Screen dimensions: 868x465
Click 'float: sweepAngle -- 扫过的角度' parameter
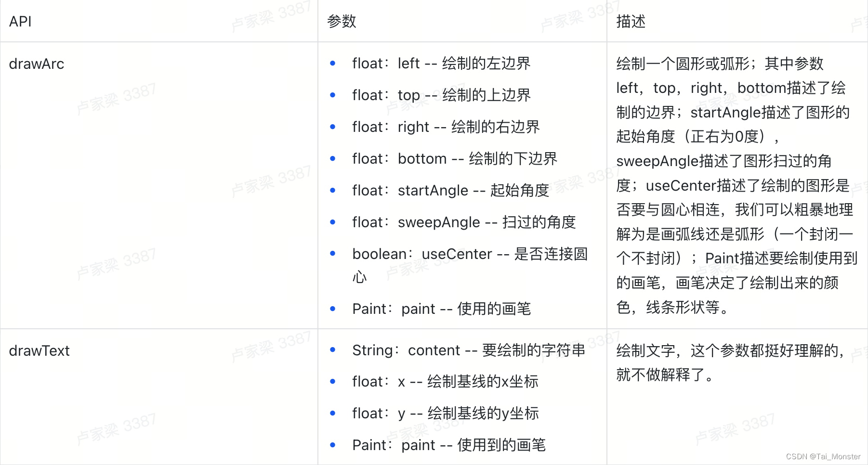tap(464, 222)
